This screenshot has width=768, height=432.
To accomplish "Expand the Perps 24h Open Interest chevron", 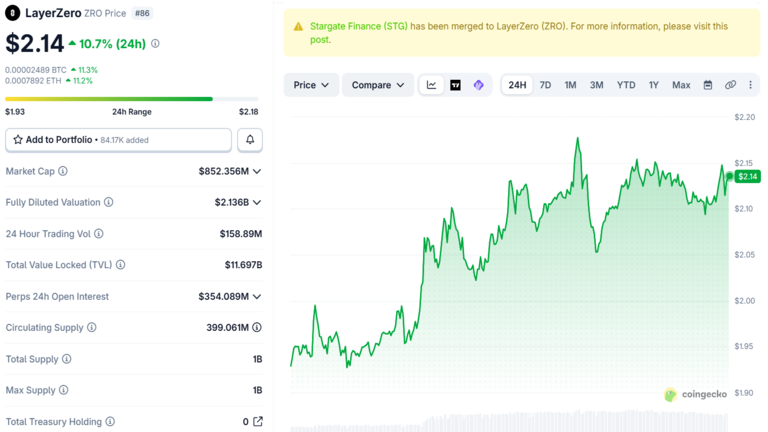I will click(x=257, y=296).
